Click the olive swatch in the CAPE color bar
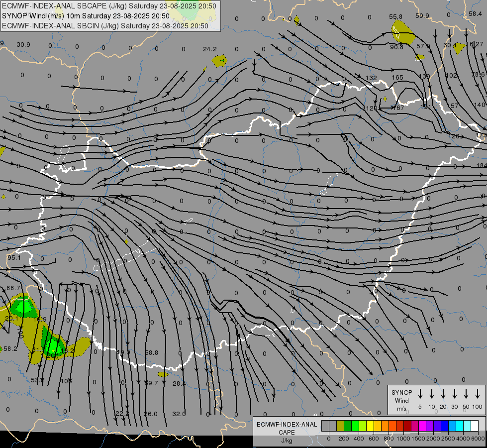The height and width of the screenshot is (448, 487). tap(340, 426)
